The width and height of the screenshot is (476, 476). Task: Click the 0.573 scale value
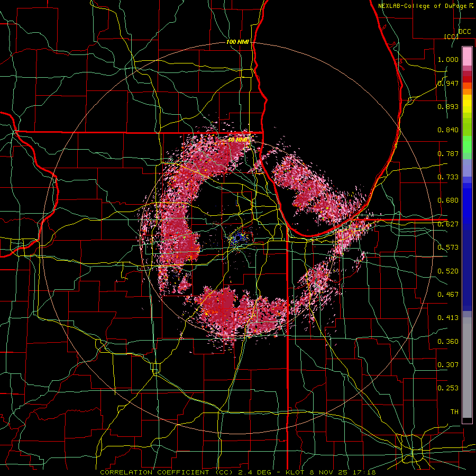tap(448, 248)
